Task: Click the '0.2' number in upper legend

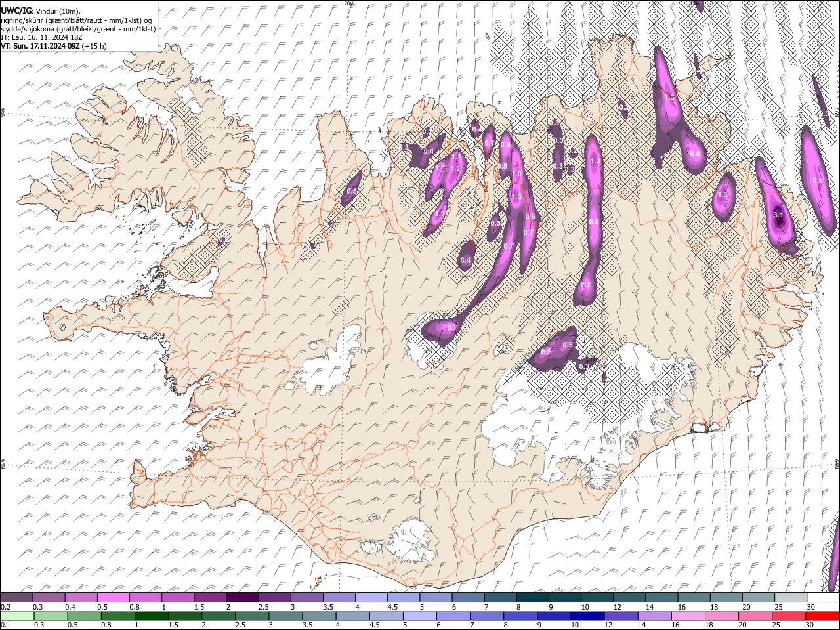Action: [5, 607]
